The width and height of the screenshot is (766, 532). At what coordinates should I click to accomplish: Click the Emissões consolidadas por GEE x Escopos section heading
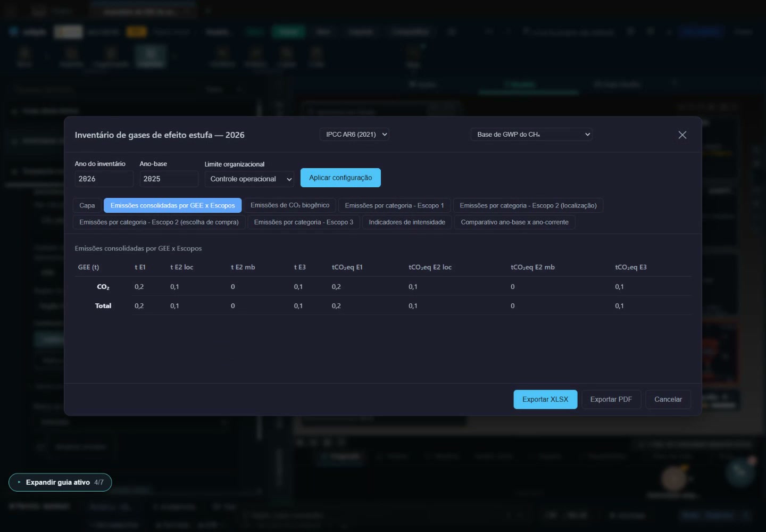point(138,248)
